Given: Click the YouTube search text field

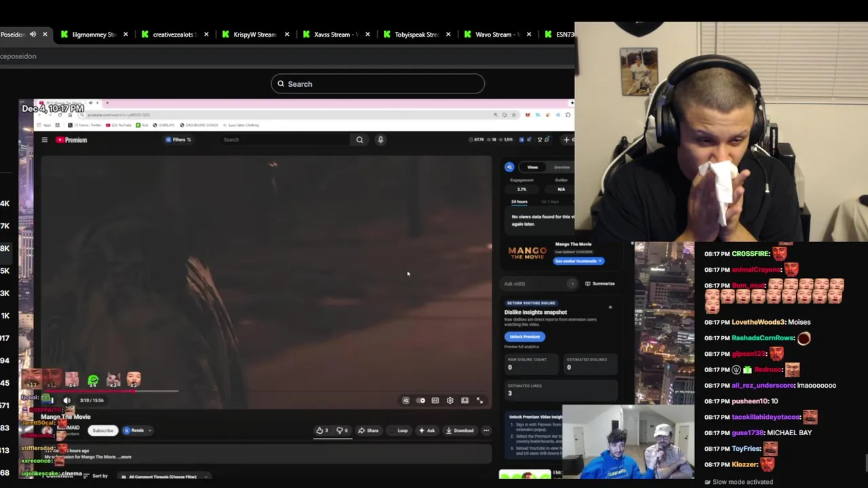Looking at the screenshot, I should point(285,140).
